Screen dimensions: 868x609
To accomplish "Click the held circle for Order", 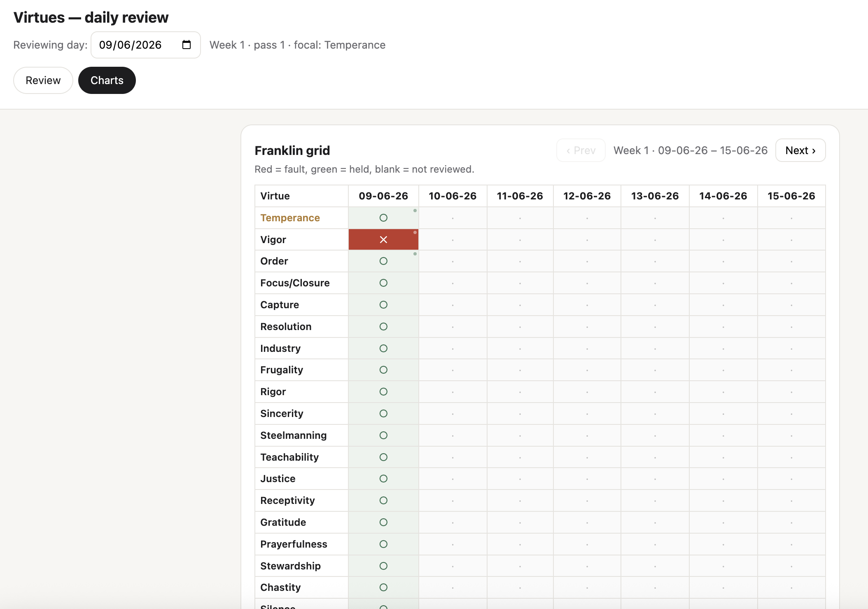I will pos(383,261).
